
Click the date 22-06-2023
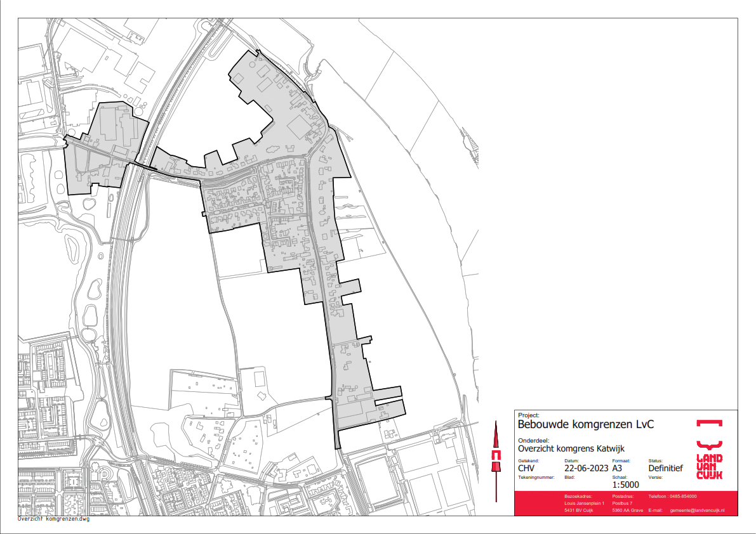click(x=587, y=468)
